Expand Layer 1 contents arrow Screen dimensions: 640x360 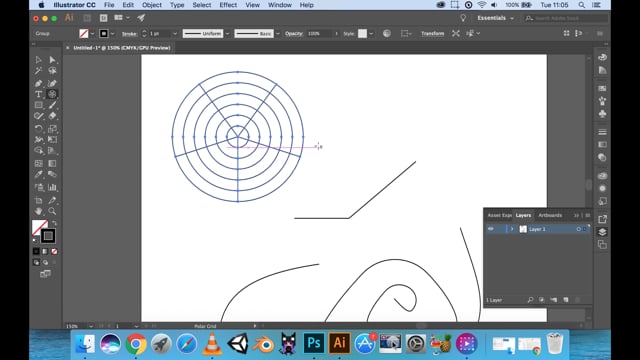pos(512,229)
